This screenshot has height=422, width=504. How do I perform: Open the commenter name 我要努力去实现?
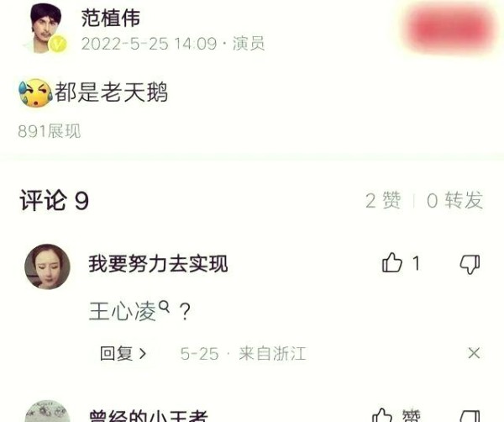[x=158, y=263]
